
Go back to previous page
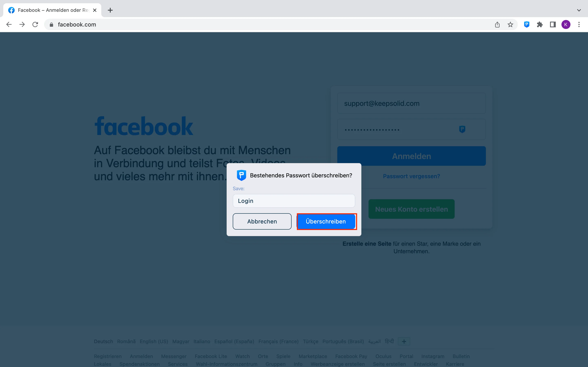[x=9, y=24]
